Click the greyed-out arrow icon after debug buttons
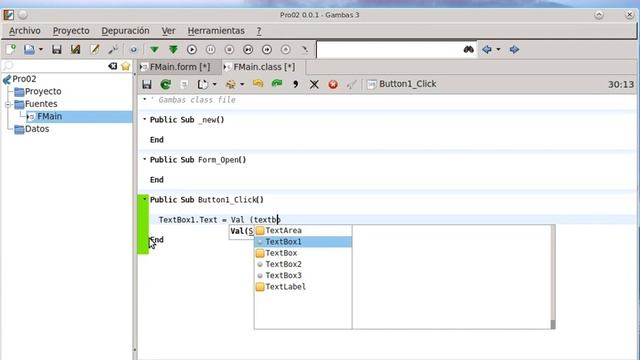Image resolution: width=640 pixels, height=360 pixels. pyautogui.click(x=304, y=49)
